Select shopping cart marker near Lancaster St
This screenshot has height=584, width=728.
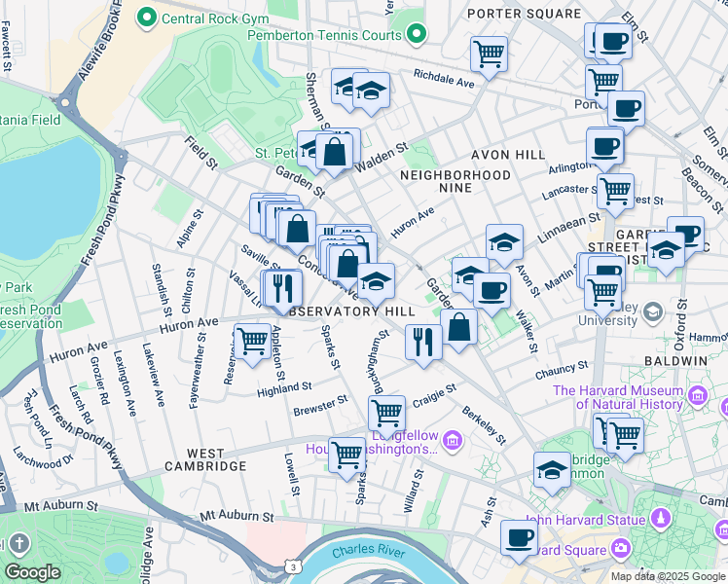[x=615, y=192]
